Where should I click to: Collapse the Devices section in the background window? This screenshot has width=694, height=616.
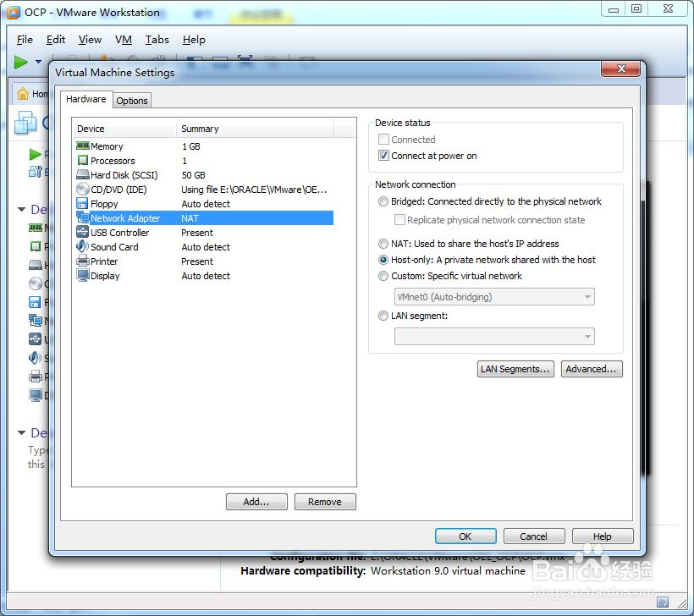pyautogui.click(x=21, y=209)
